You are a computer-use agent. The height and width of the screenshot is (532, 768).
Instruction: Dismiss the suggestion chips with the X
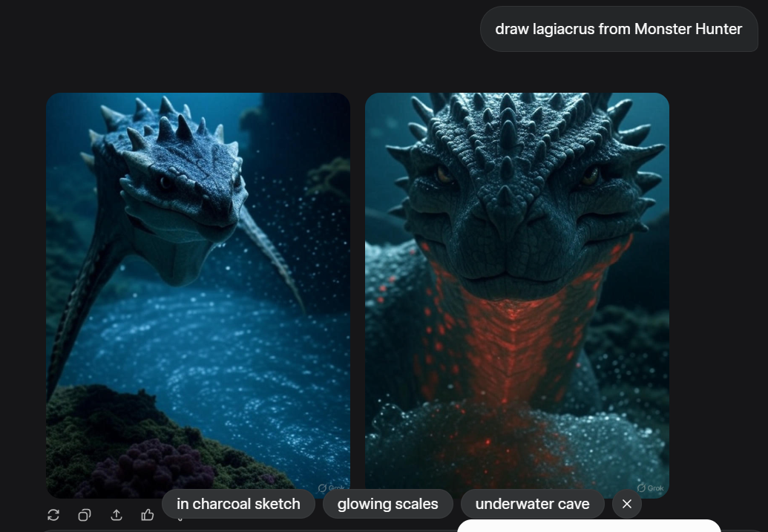[627, 504]
